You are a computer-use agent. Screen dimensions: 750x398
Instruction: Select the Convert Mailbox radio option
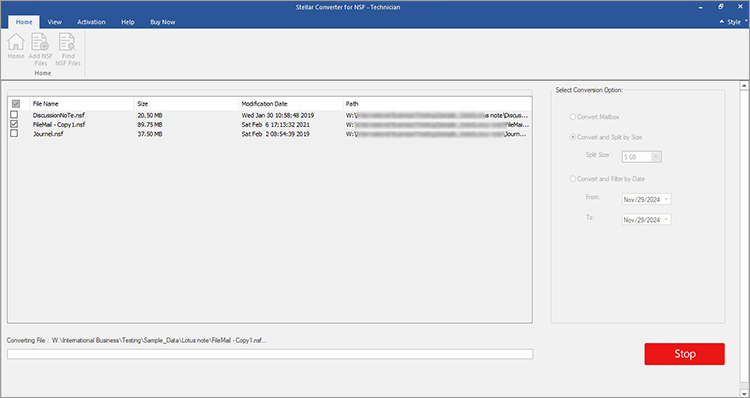pos(573,117)
